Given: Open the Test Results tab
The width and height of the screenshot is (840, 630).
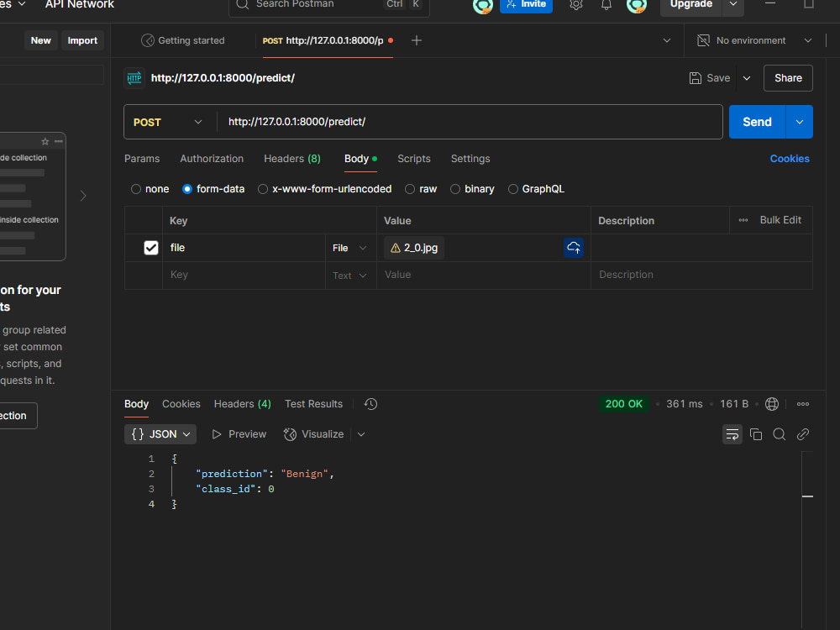Looking at the screenshot, I should 313,404.
